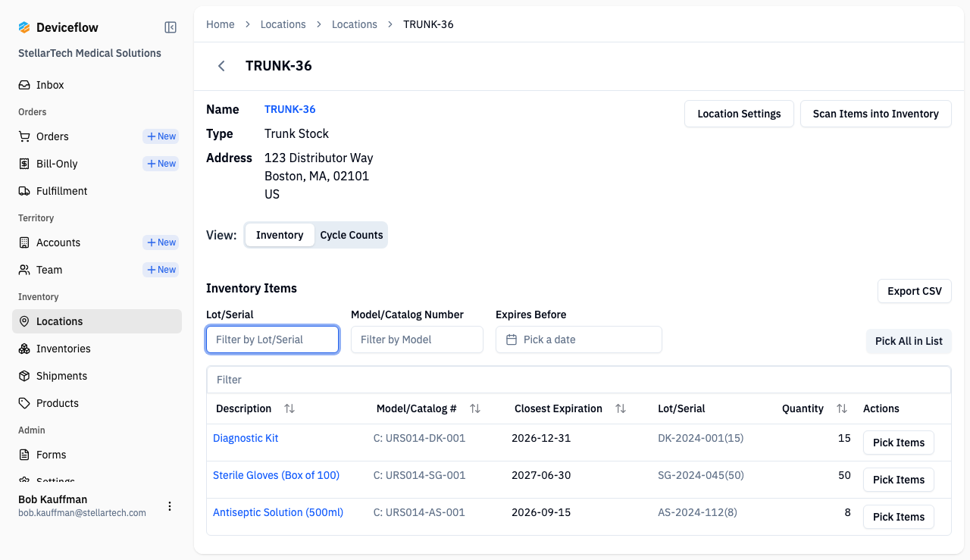
Task: Open user menu three-dot icon
Action: click(170, 506)
